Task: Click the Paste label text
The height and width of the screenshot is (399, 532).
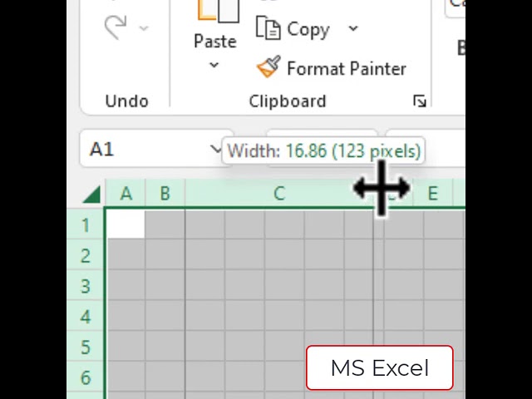Action: click(x=215, y=42)
